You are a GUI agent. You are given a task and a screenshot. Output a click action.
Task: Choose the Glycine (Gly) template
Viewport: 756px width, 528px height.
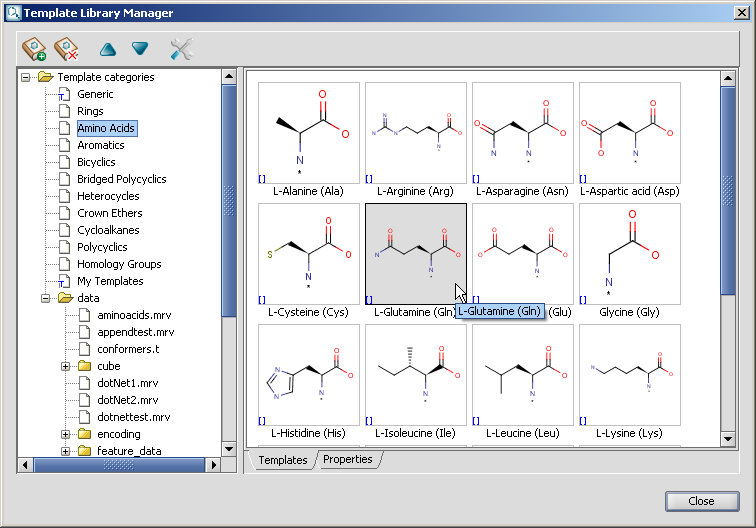(629, 255)
